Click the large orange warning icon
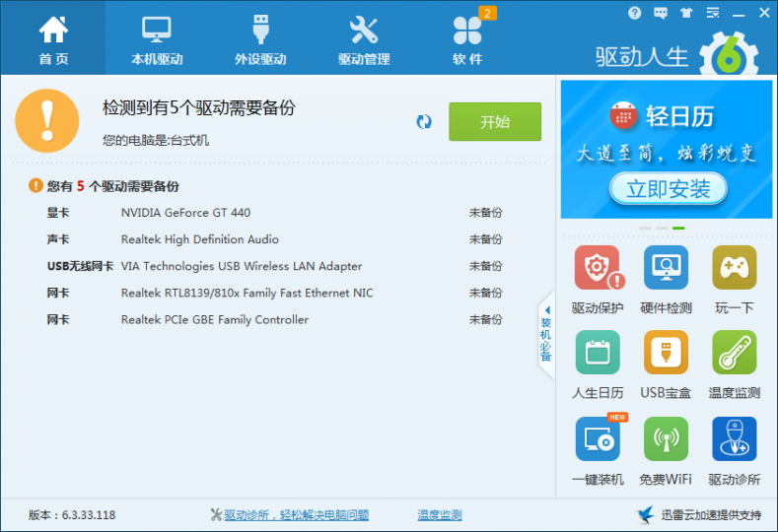The height and width of the screenshot is (532, 778). point(47,120)
